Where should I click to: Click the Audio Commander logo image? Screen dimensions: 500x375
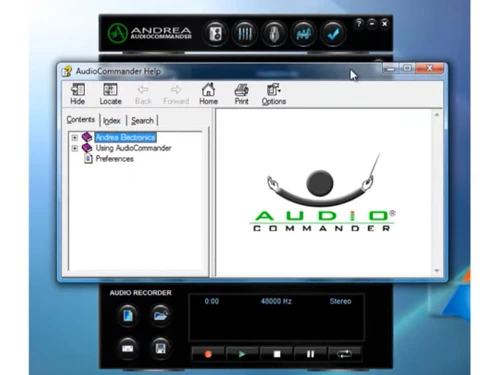[323, 193]
